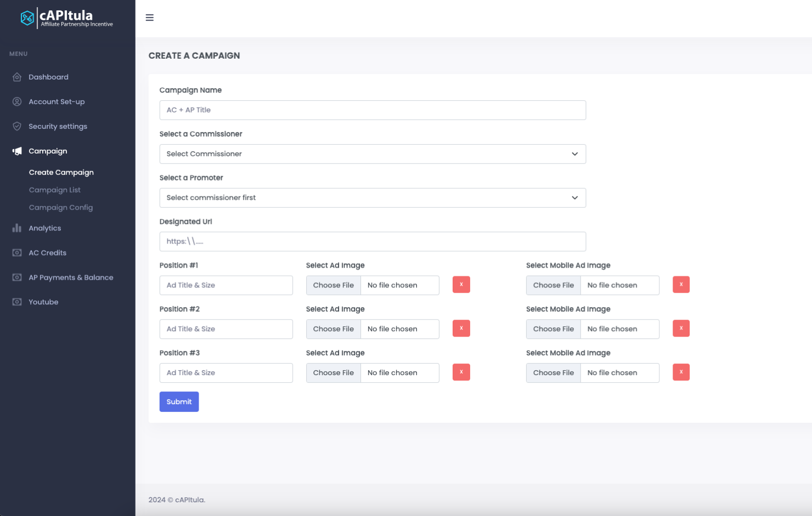Choose File for Position #1 ad image
The image size is (812, 516).
334,285
